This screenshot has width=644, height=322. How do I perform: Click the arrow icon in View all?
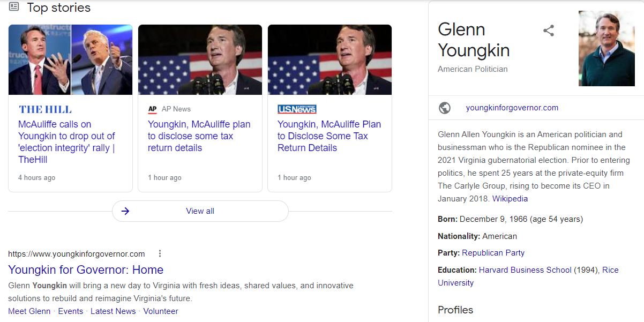pyautogui.click(x=125, y=211)
